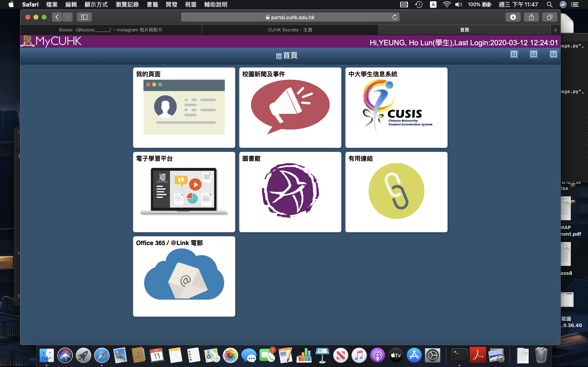This screenshot has width=588, height=367.
Task: Click the Useful Links paperclip icon
Action: click(x=396, y=191)
